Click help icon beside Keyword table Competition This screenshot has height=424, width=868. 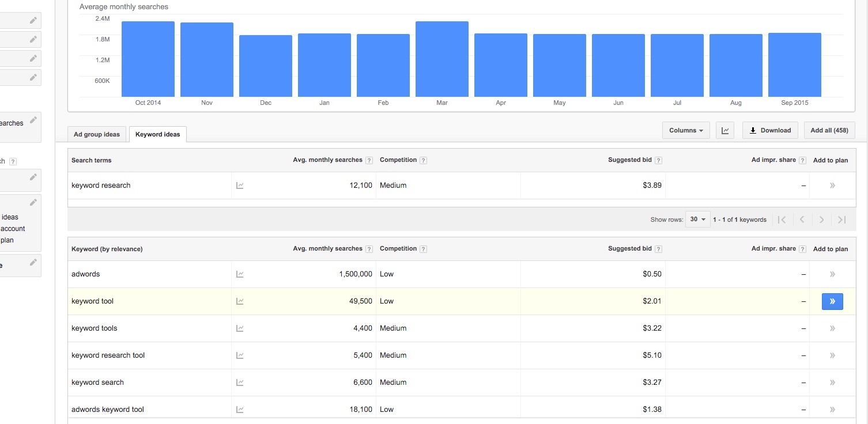coord(424,249)
